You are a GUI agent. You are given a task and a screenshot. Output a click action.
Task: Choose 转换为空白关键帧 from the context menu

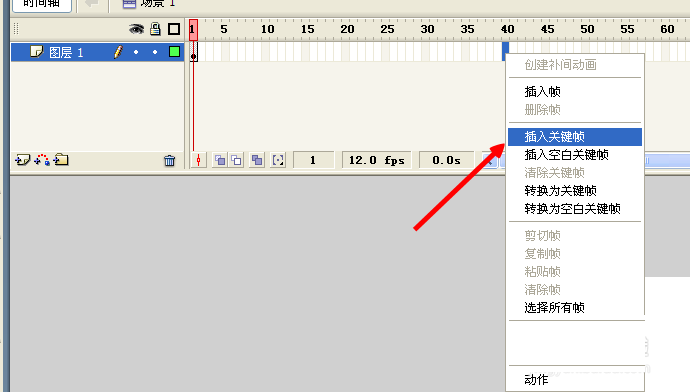click(x=575, y=209)
